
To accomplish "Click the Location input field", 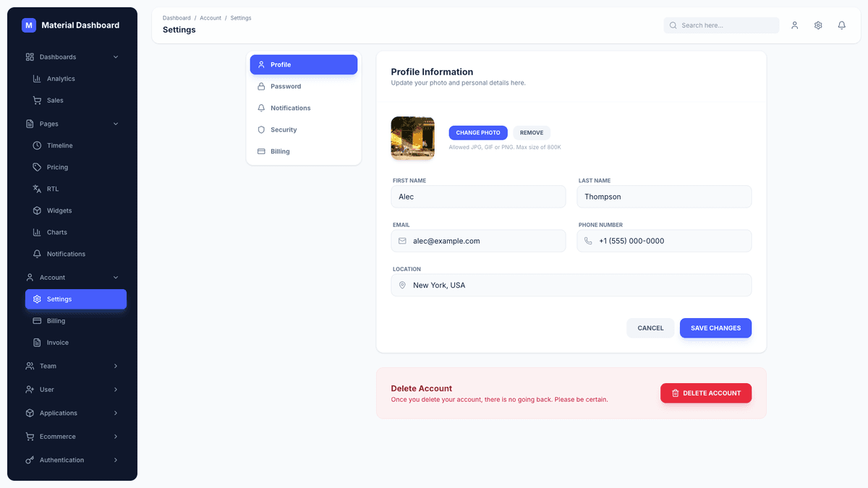I will [x=571, y=285].
